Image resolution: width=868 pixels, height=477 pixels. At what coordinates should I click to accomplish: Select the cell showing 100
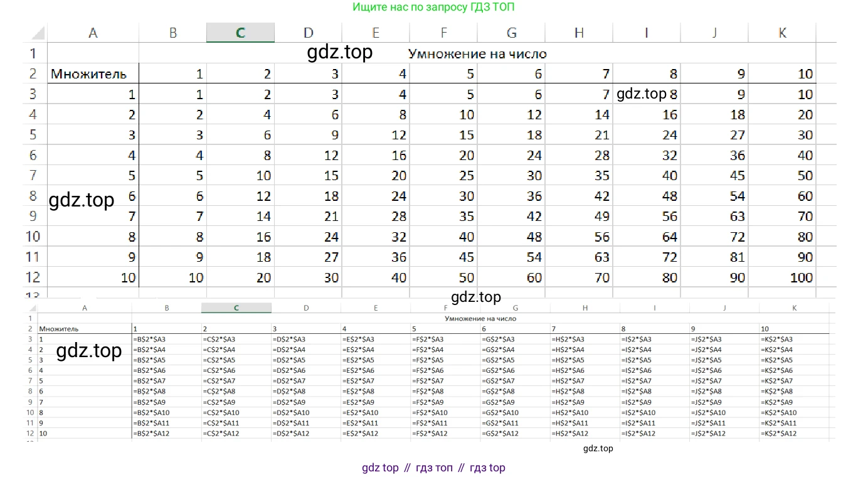click(782, 277)
